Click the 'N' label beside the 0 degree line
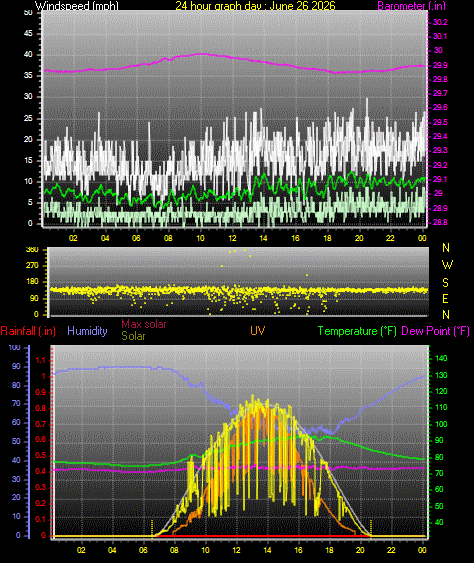Screen dimensions: 474x563 tap(446, 315)
